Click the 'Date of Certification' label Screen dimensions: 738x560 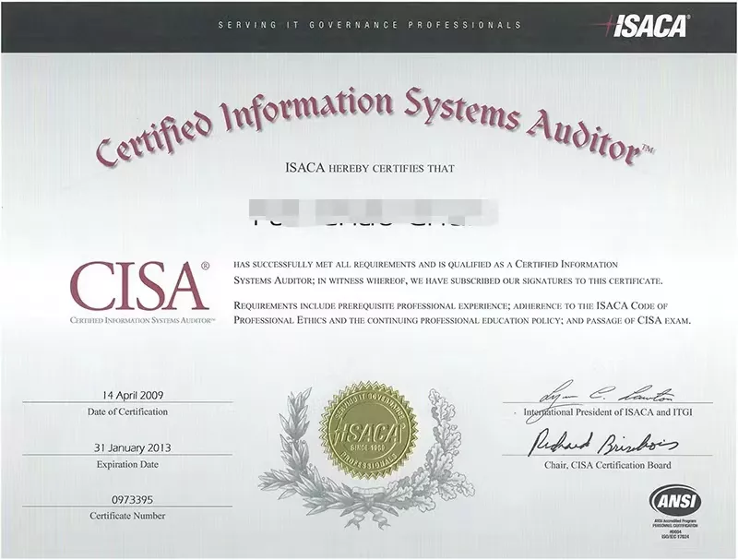point(127,411)
